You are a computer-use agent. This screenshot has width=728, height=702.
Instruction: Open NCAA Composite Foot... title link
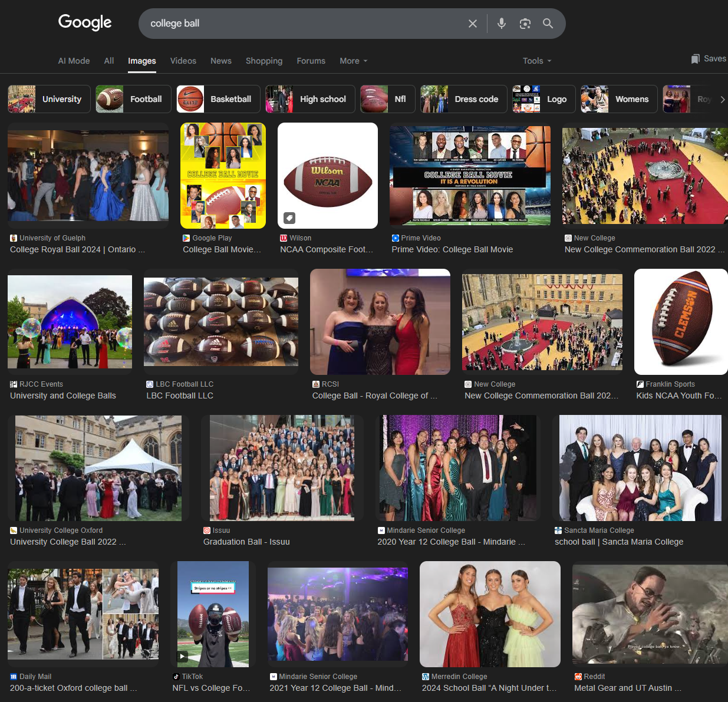click(x=327, y=249)
